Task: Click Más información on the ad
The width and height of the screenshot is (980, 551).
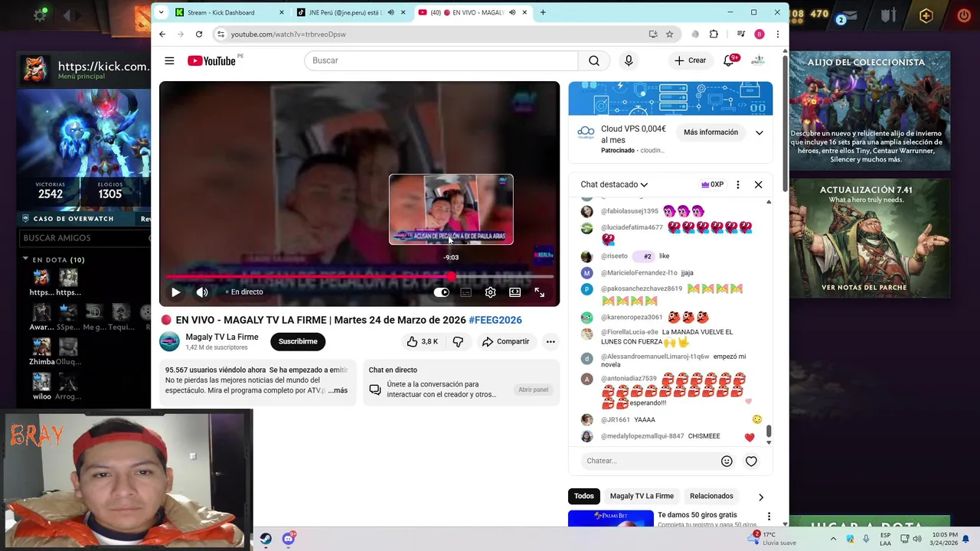Action: [710, 132]
